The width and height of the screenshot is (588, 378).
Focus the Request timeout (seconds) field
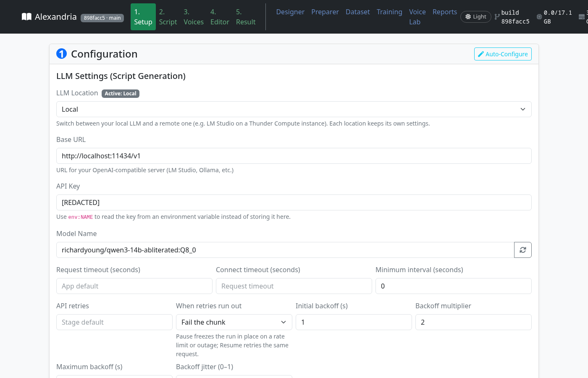click(134, 286)
